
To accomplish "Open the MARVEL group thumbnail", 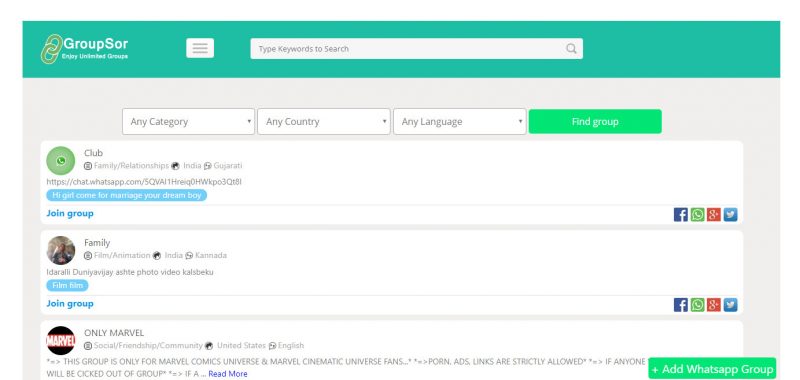I will (x=61, y=341).
